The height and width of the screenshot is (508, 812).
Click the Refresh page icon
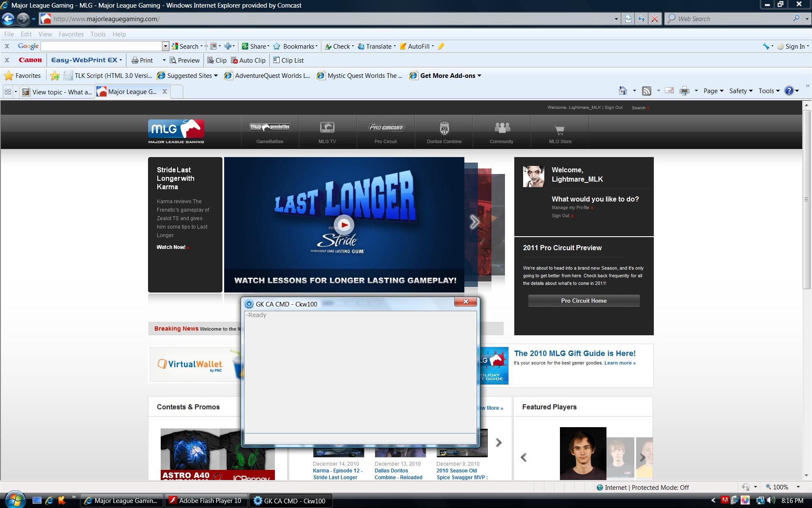click(642, 19)
